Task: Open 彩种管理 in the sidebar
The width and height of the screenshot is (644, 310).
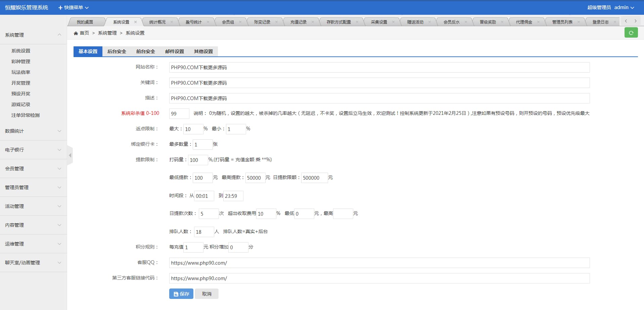Action: 21,61
